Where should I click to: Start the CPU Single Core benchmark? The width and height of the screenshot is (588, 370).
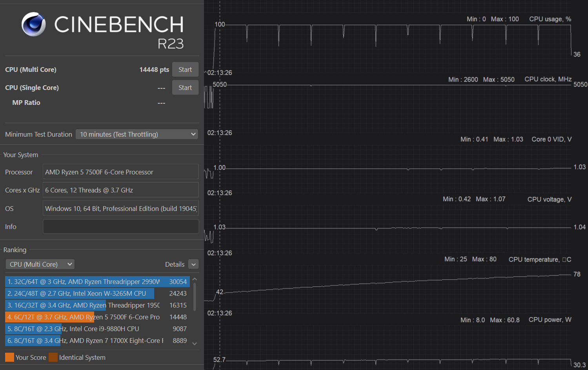[185, 88]
